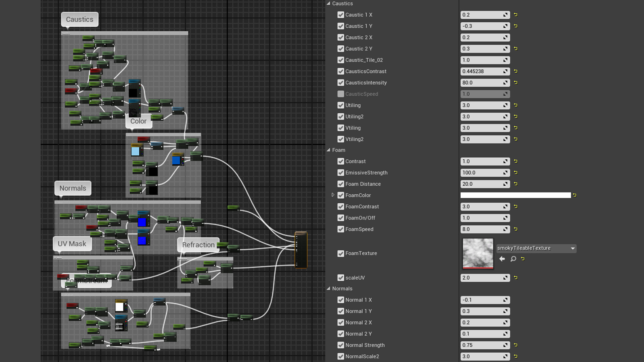Reset FoamColor to default color

tap(574, 195)
